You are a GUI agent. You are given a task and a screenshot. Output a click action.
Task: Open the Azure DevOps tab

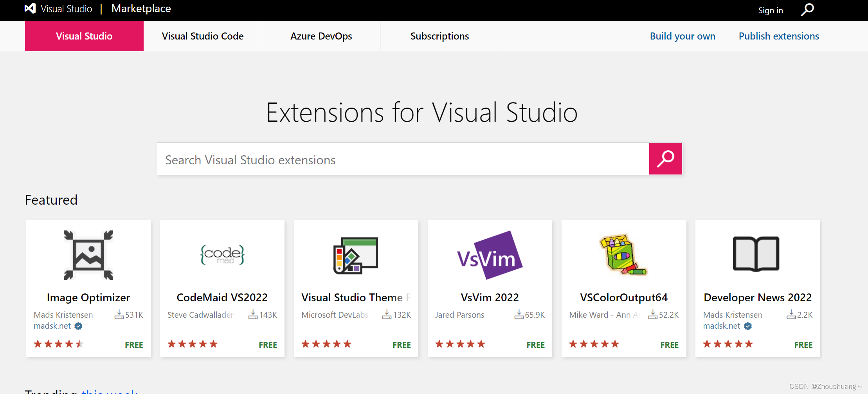pos(321,36)
